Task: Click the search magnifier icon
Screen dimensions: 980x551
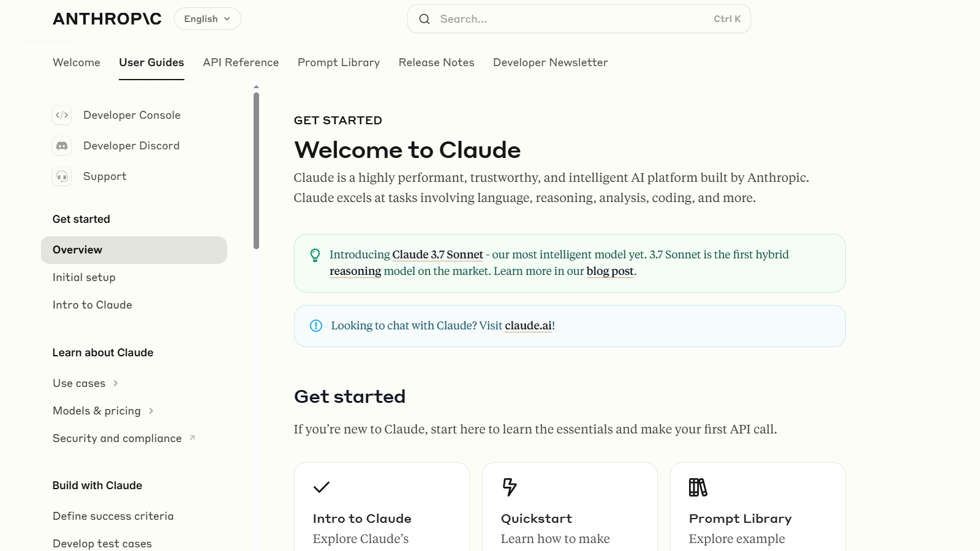Action: [x=424, y=19]
